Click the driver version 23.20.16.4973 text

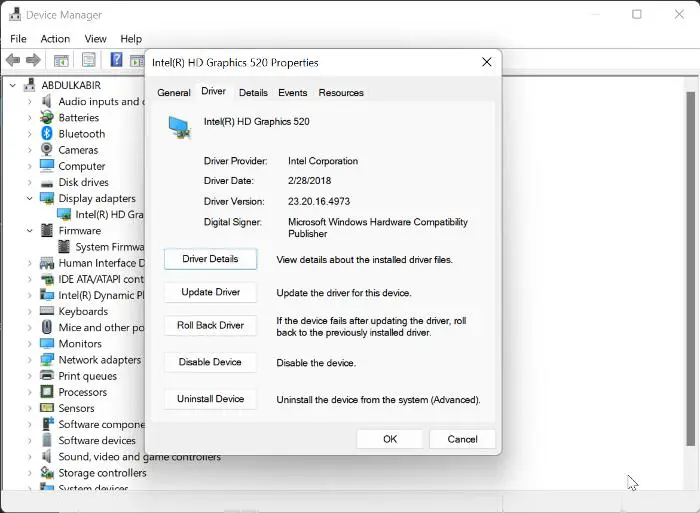tap(319, 201)
